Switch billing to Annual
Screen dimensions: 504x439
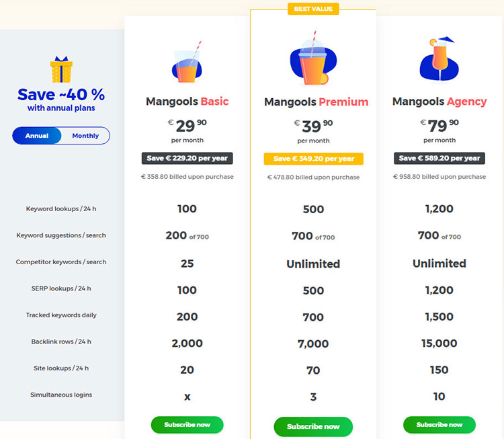(x=37, y=136)
